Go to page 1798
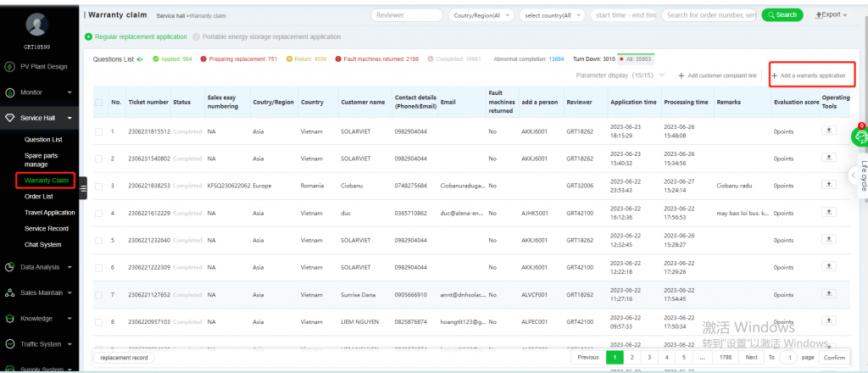 click(x=726, y=358)
